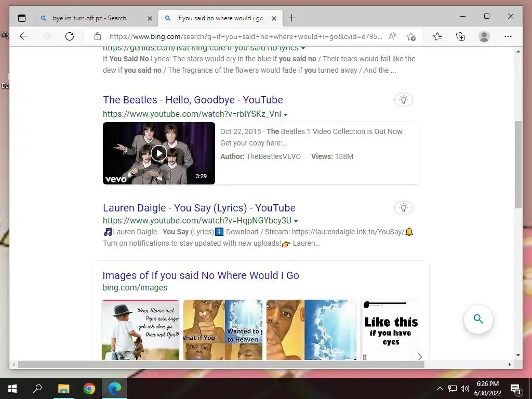532x399 pixels.
Task: Click the scroll right arrow of horizontal scrollbar
Action: [x=509, y=364]
